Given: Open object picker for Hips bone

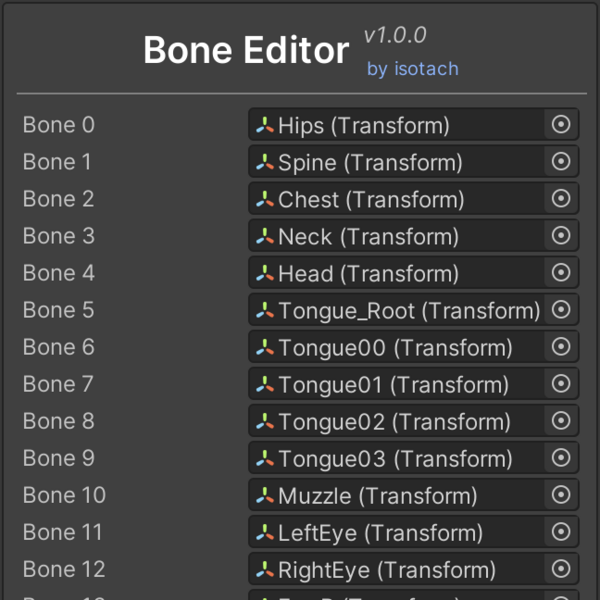Looking at the screenshot, I should [561, 125].
